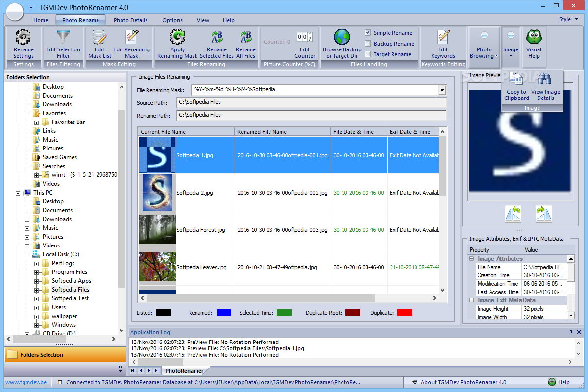Sort by Current File Name column
Viewport: 588px width, 392px height.
(x=186, y=132)
